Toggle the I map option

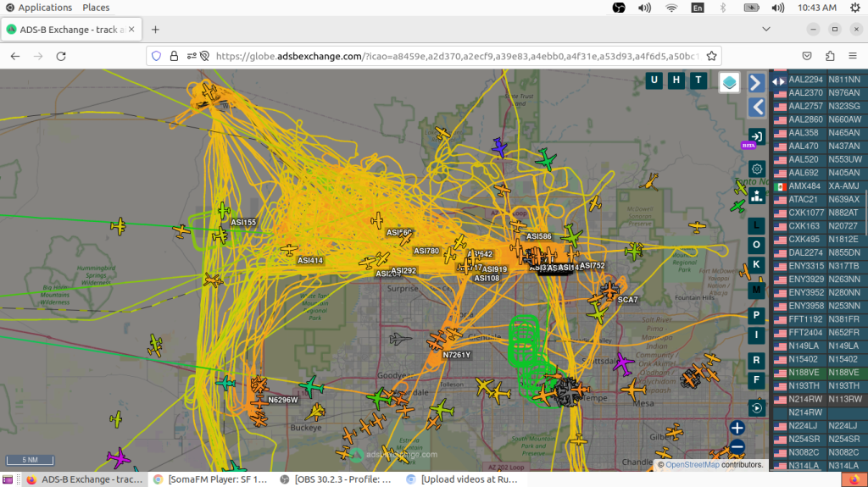click(x=756, y=335)
